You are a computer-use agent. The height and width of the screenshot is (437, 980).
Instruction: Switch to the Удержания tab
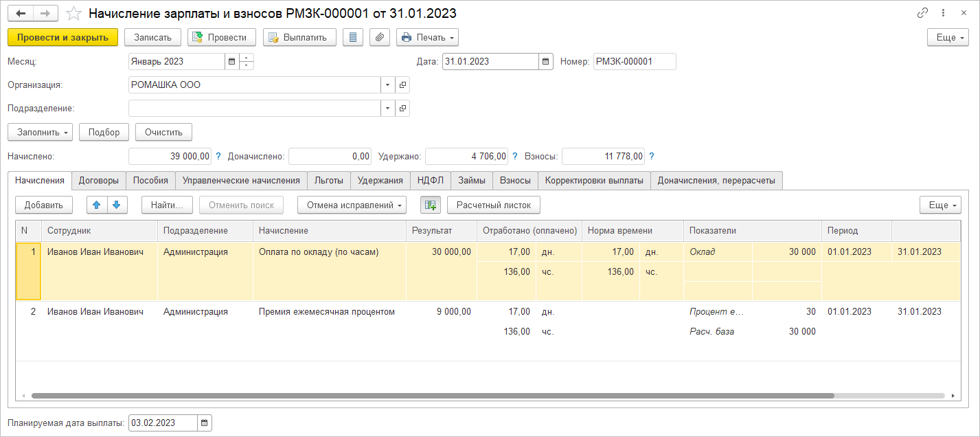click(x=380, y=181)
